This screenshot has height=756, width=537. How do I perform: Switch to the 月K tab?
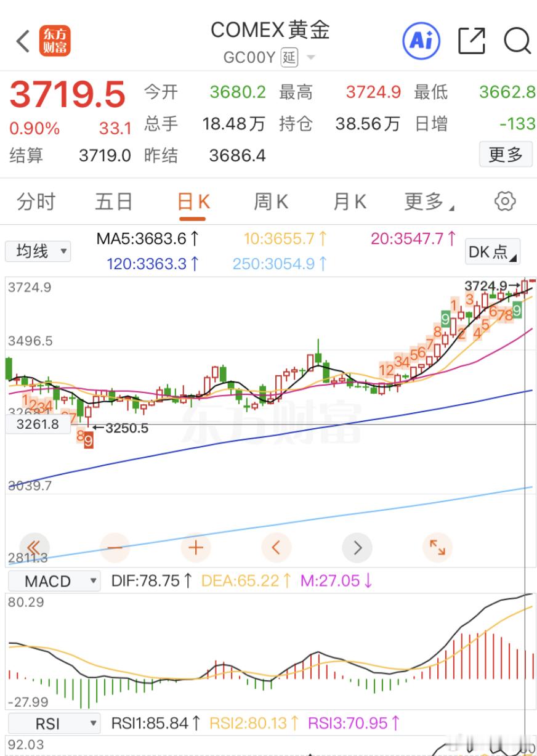pyautogui.click(x=350, y=201)
